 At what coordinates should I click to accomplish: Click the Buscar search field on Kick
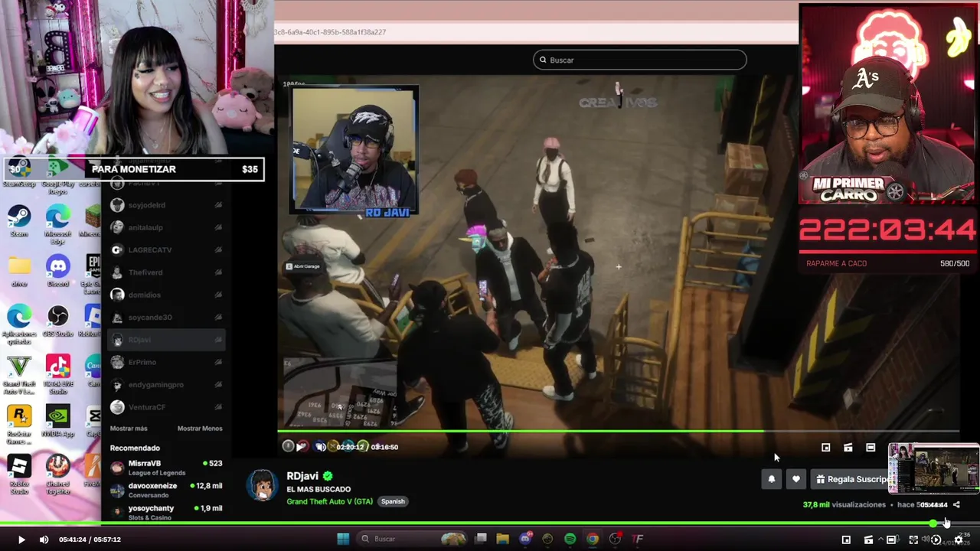click(x=640, y=60)
